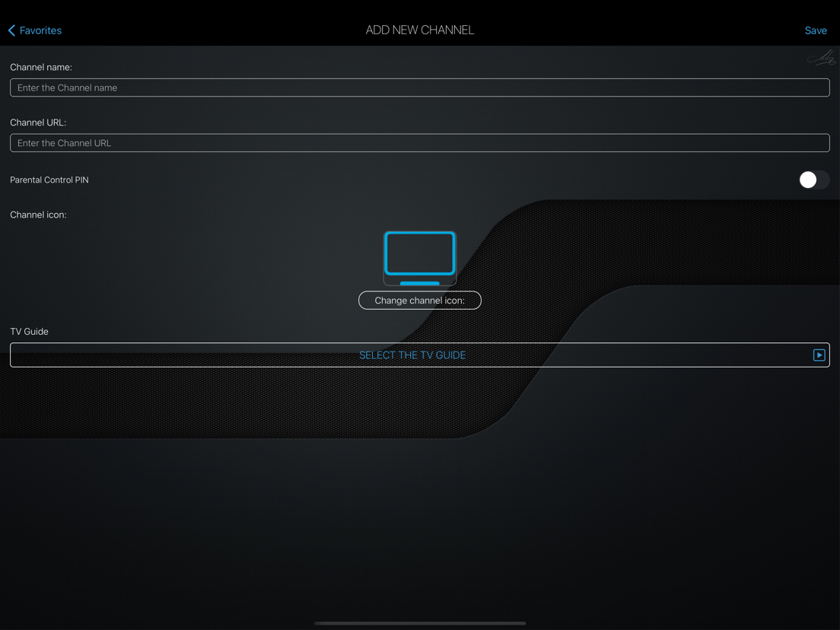The height and width of the screenshot is (630, 840).
Task: Click the Channel URL: label
Action: point(38,123)
